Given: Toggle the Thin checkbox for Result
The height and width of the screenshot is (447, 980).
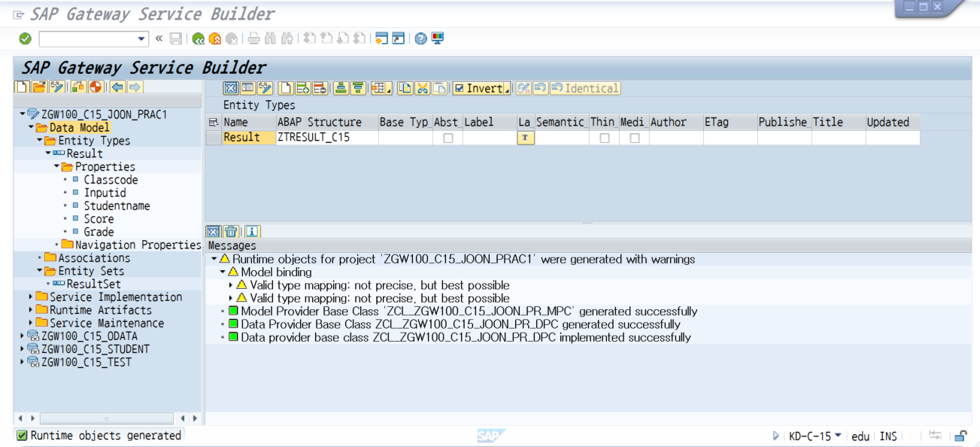Looking at the screenshot, I should pos(605,138).
